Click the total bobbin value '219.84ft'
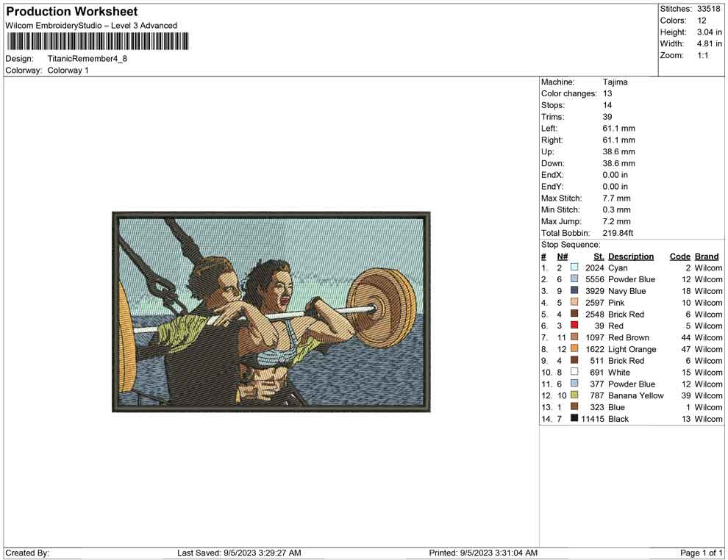Screen dimensions: 728x560 (618, 233)
